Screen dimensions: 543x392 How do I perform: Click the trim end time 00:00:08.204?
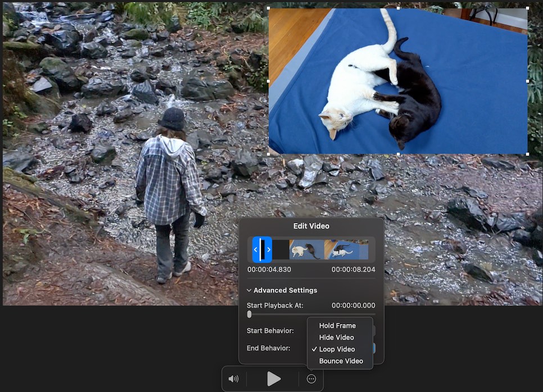pos(353,269)
